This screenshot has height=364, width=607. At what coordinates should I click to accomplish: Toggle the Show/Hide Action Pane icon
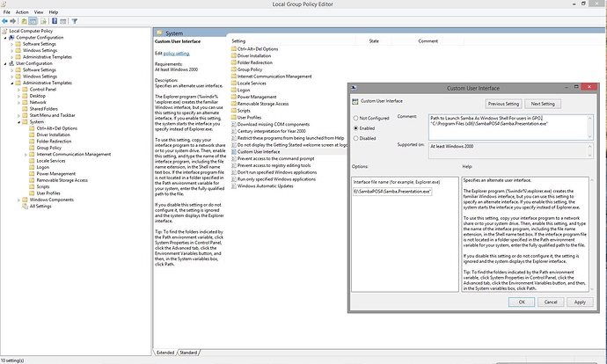tap(63, 21)
